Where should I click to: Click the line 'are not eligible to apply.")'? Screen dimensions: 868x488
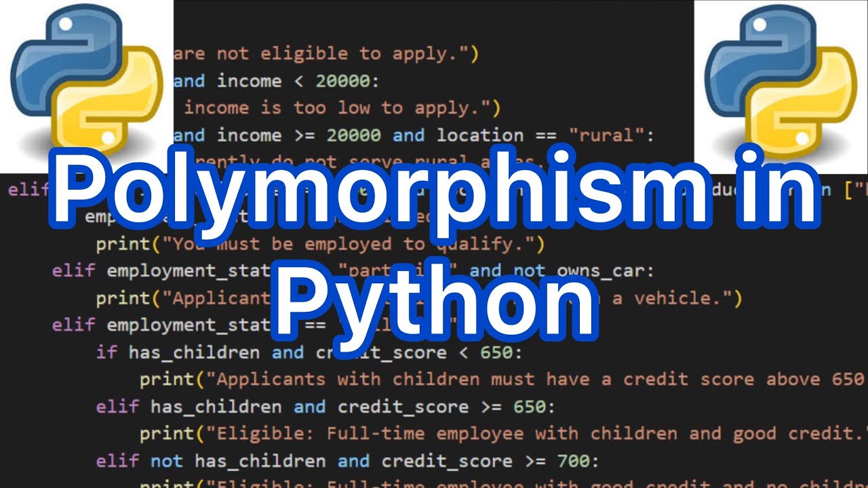[x=326, y=54]
